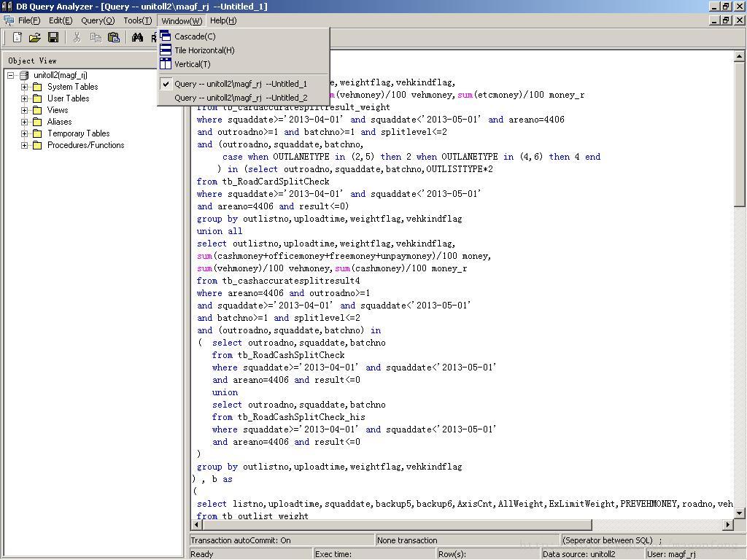
Task: Click the 'from tb_RoadCardSplitCheck' line
Action: pos(263,182)
